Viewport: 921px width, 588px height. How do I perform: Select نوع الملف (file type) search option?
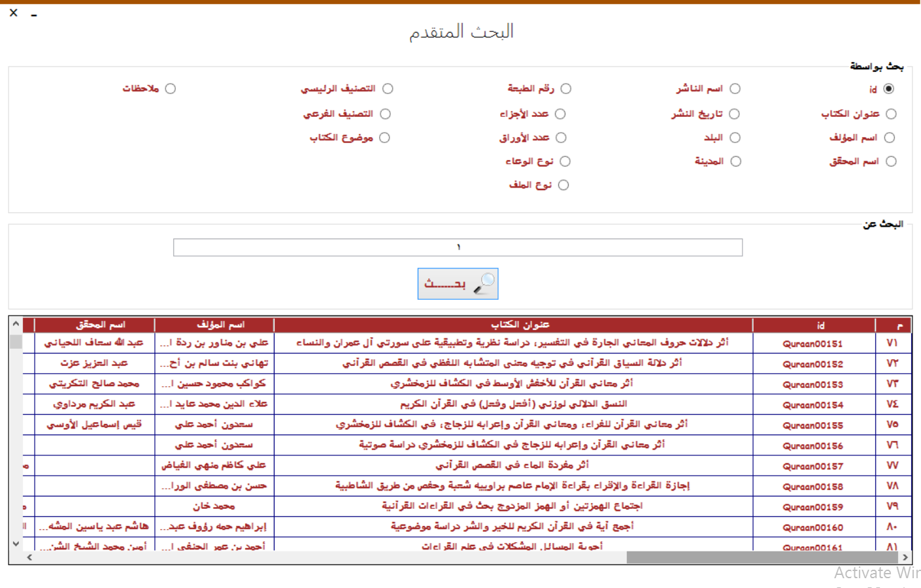pyautogui.click(x=563, y=184)
